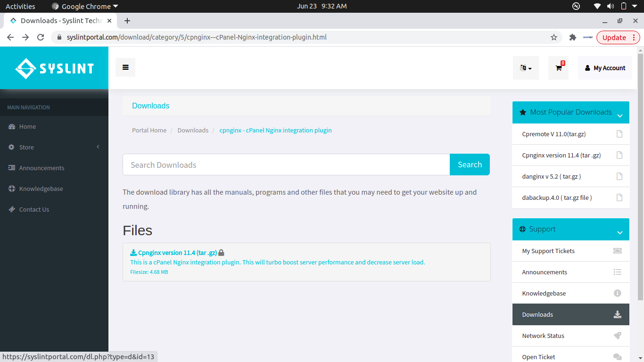Click list icon beside Support Announcements
This screenshot has height=362, width=644.
pyautogui.click(x=618, y=272)
